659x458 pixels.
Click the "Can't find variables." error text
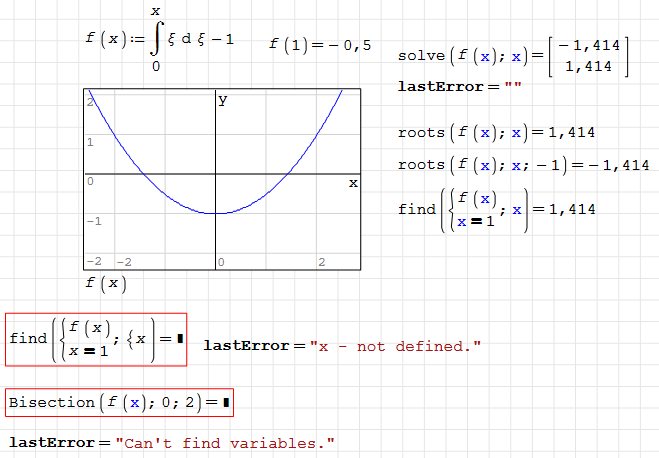(223, 442)
